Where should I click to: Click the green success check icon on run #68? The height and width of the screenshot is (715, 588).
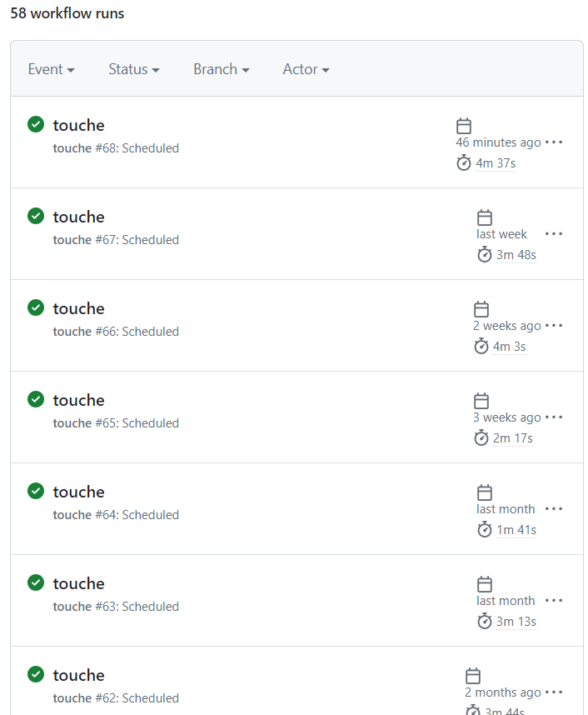pyautogui.click(x=35, y=124)
